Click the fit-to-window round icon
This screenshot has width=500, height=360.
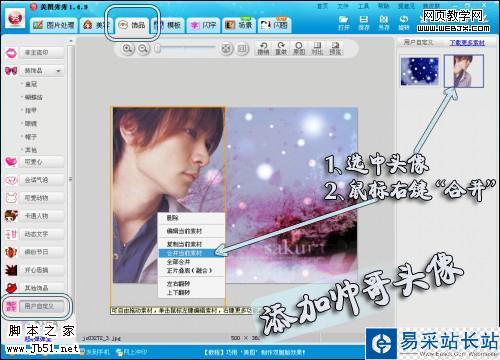tap(227, 49)
